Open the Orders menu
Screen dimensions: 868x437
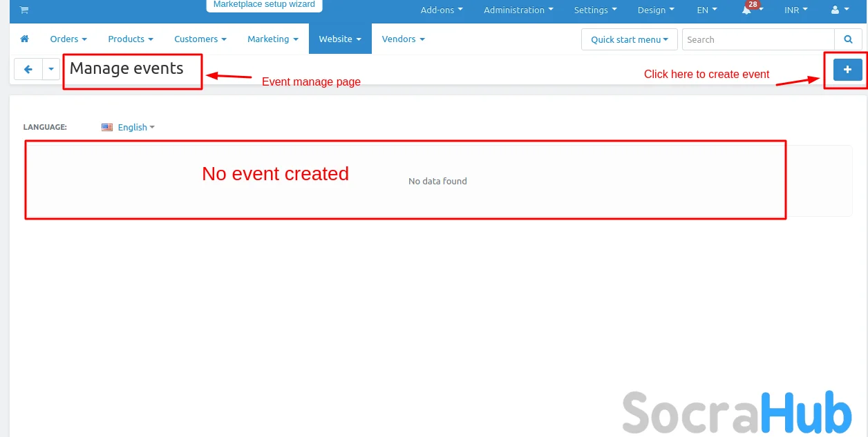pos(68,39)
